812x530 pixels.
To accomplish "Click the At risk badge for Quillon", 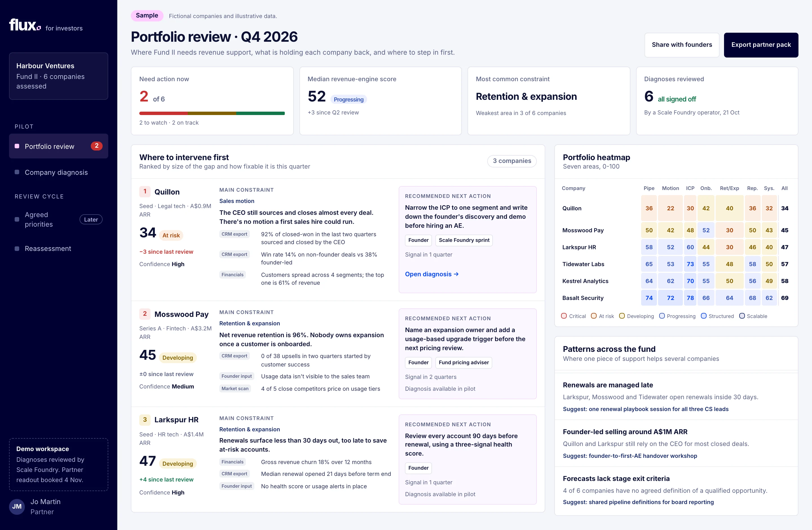I will (171, 235).
